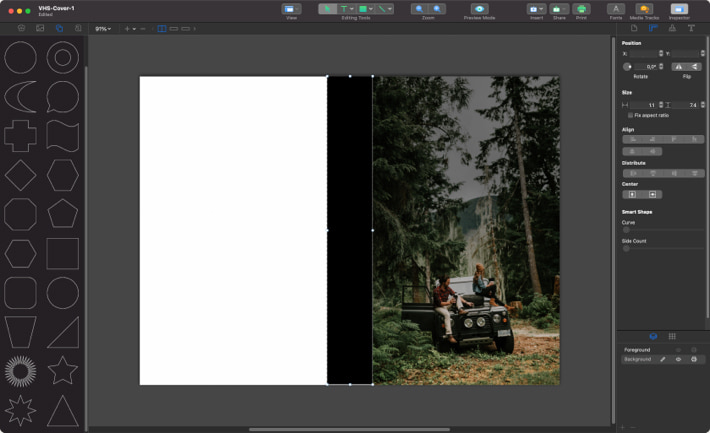The height and width of the screenshot is (433, 710).
Task: Choose the sunburst shape
Action: tap(20, 371)
